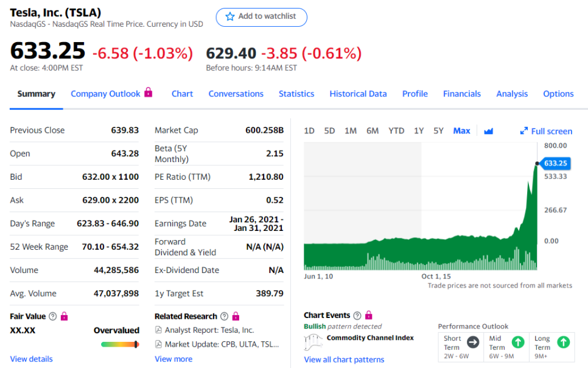Click the 633.25 price marker on chart
This screenshot has height=368, width=588.
(555, 163)
